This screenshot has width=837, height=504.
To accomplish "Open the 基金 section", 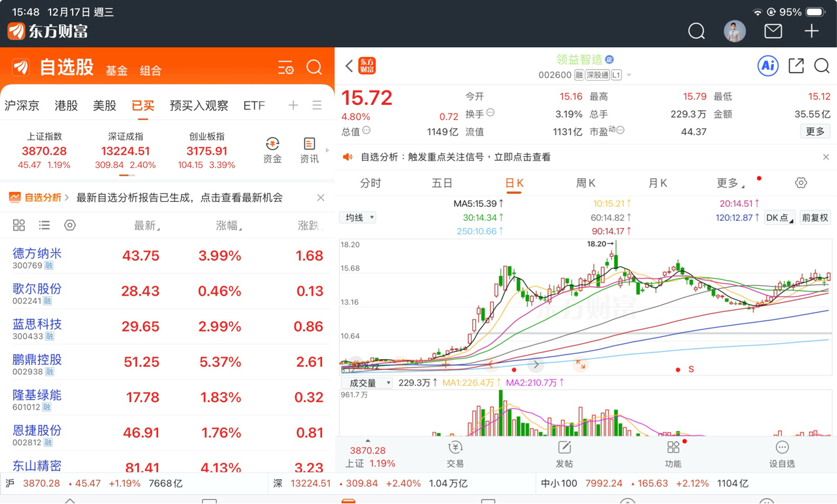I will tap(117, 71).
